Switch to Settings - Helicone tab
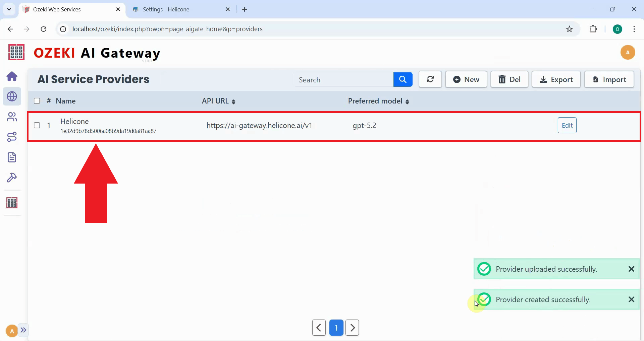The width and height of the screenshot is (644, 341). click(166, 9)
